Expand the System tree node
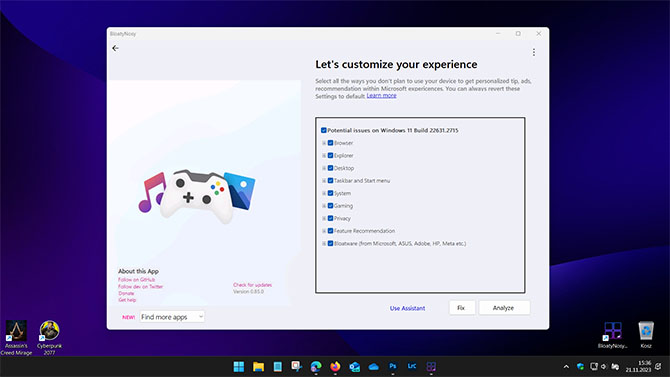The height and width of the screenshot is (377, 670). 324,193
